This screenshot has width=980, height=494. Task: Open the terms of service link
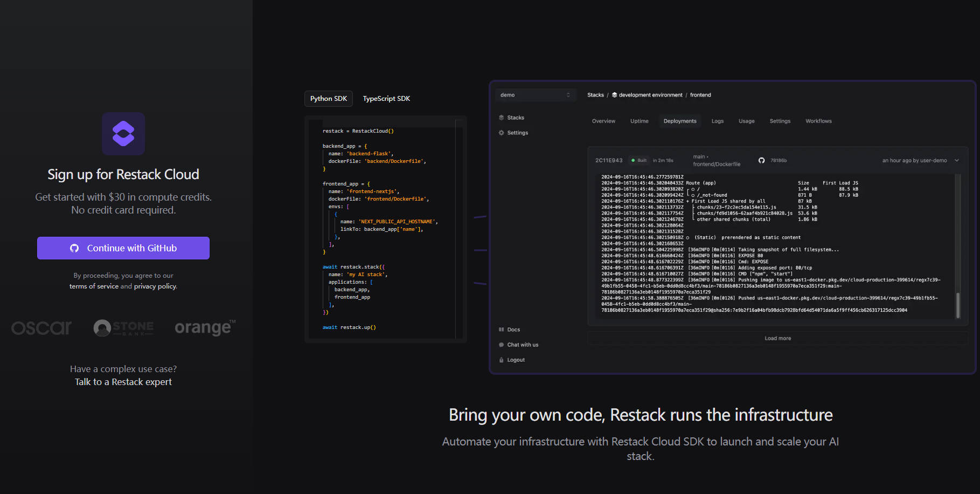[94, 286]
